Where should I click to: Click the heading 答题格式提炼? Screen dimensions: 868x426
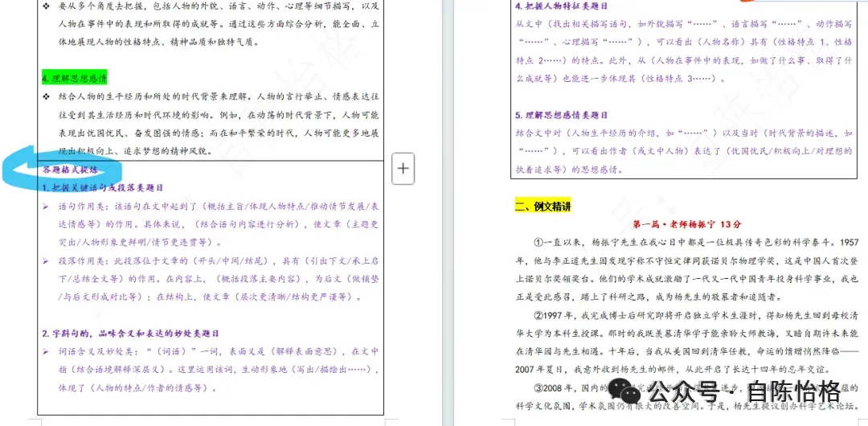tap(70, 170)
